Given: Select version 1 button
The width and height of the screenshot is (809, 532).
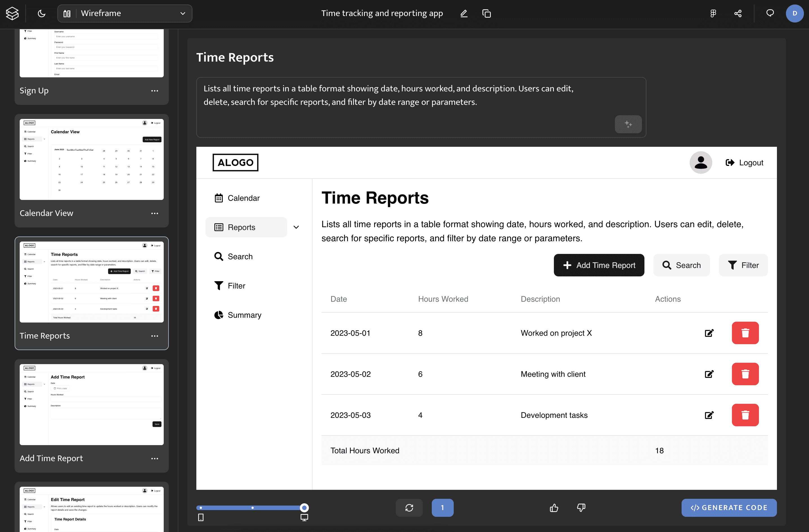Looking at the screenshot, I should click(442, 508).
